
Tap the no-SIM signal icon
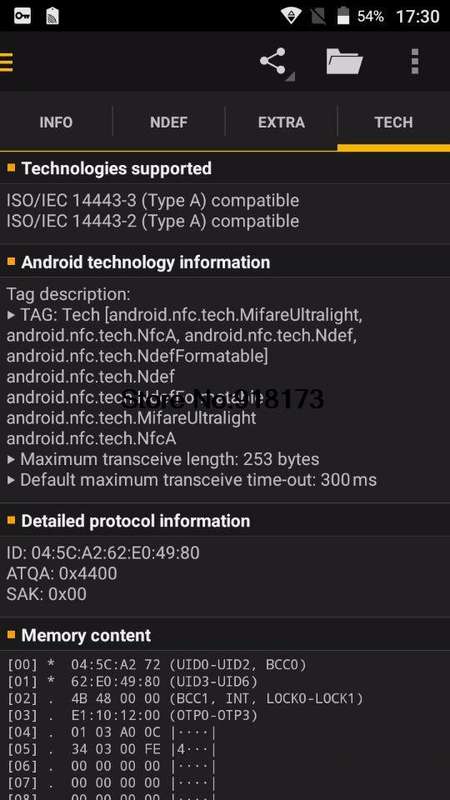[x=318, y=16]
